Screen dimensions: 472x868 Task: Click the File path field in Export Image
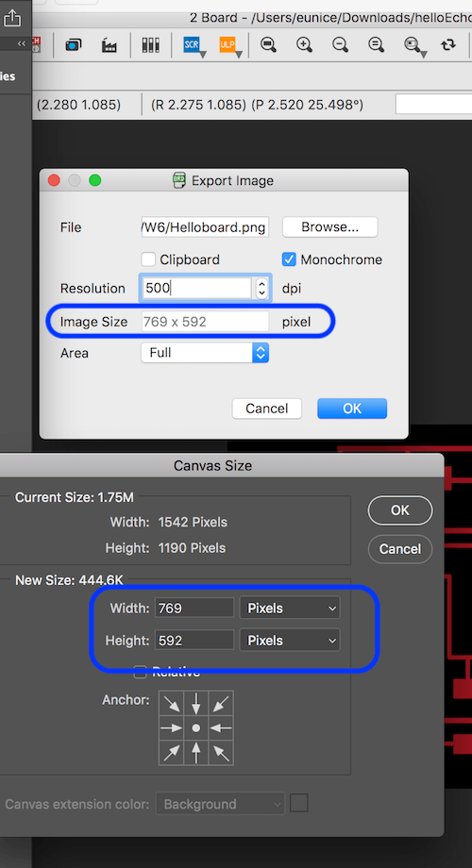pos(205,227)
